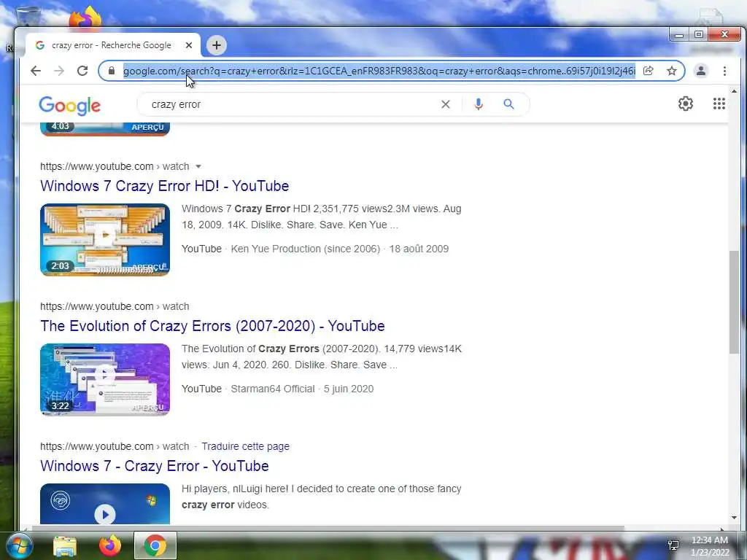Viewport: 747px width, 560px height.
Task: Open 'The Evolution of Crazy Errors (2007-2020)' link
Action: click(x=212, y=326)
